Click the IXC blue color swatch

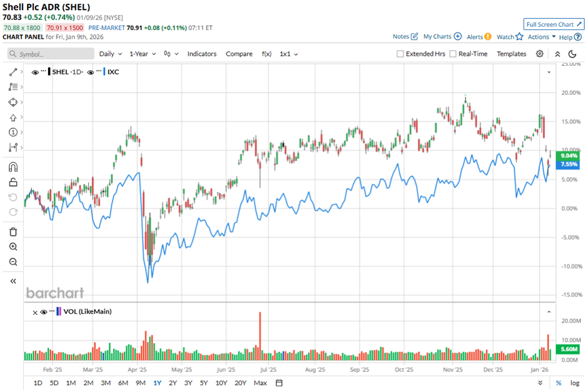click(104, 72)
